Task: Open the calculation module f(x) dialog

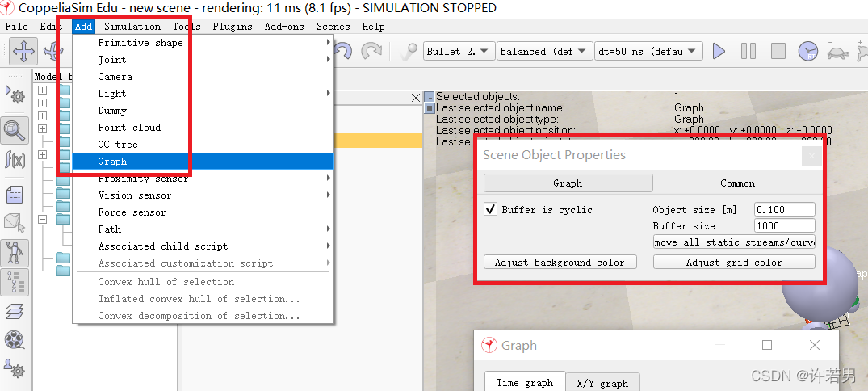Action: point(15,159)
